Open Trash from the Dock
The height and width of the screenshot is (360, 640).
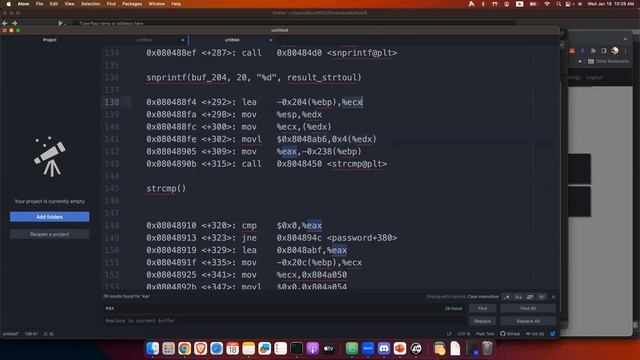487,349
